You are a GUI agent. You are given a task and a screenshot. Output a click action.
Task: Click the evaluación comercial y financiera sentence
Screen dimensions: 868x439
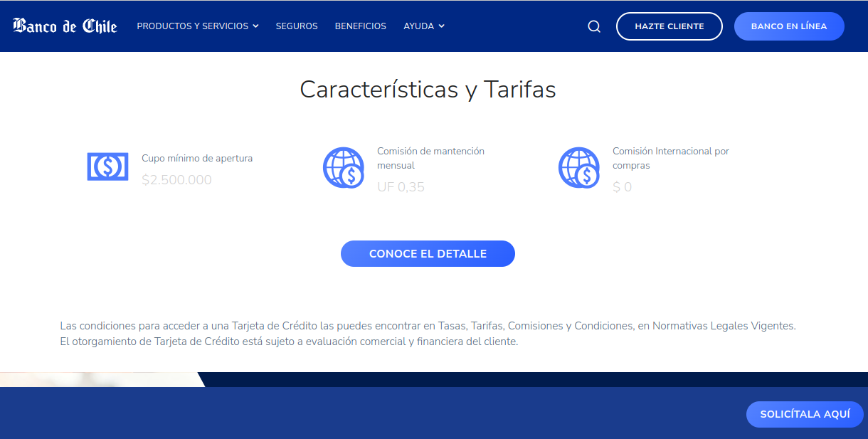pyautogui.click(x=289, y=342)
